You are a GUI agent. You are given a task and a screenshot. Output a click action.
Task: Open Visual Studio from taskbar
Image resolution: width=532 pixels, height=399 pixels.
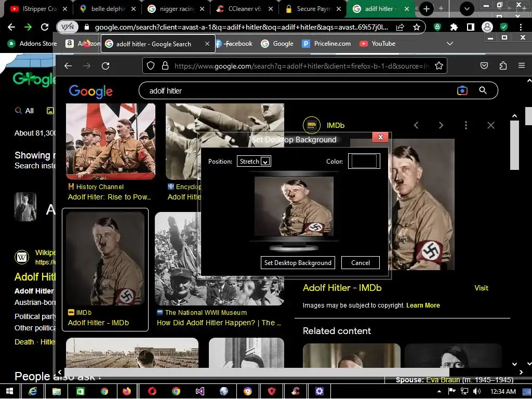tap(200, 392)
